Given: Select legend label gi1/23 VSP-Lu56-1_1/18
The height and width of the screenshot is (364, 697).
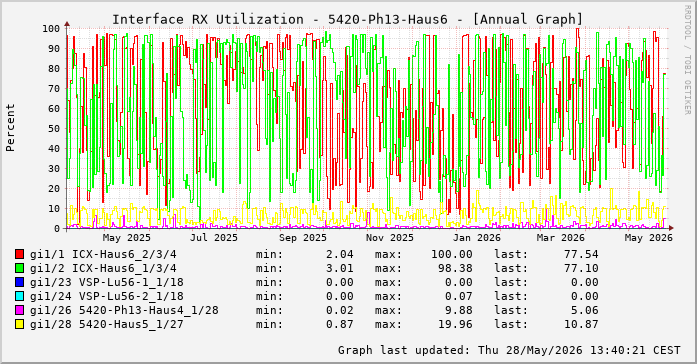Looking at the screenshot, I should click(107, 283).
